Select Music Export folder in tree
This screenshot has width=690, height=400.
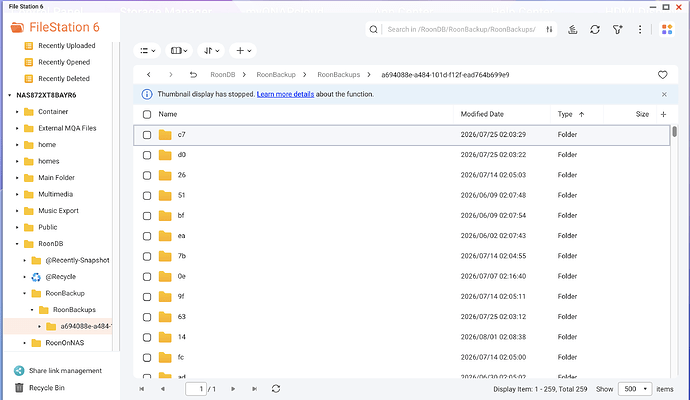pos(58,211)
